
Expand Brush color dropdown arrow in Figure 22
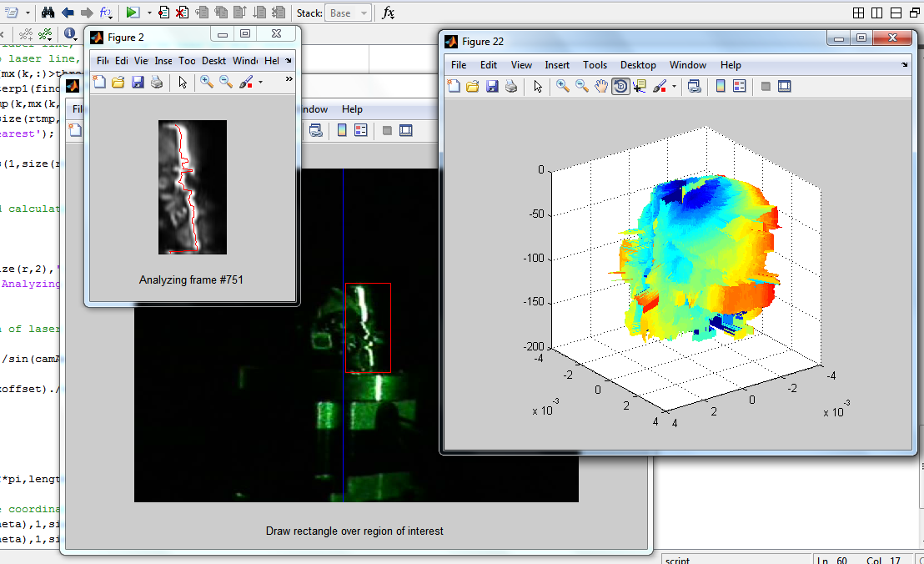[x=673, y=86]
